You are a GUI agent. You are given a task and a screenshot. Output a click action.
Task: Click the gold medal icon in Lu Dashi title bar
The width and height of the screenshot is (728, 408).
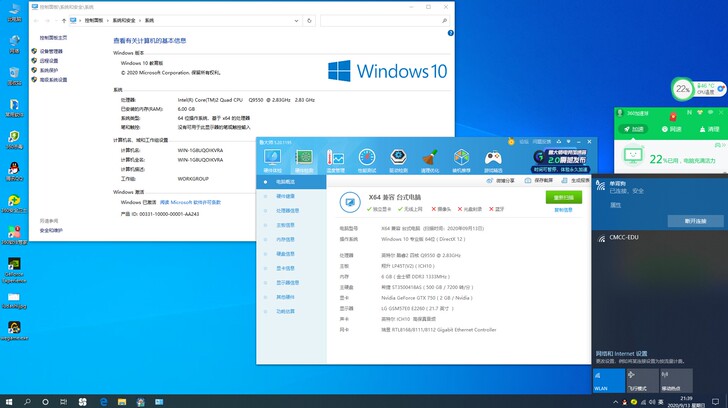click(511, 142)
